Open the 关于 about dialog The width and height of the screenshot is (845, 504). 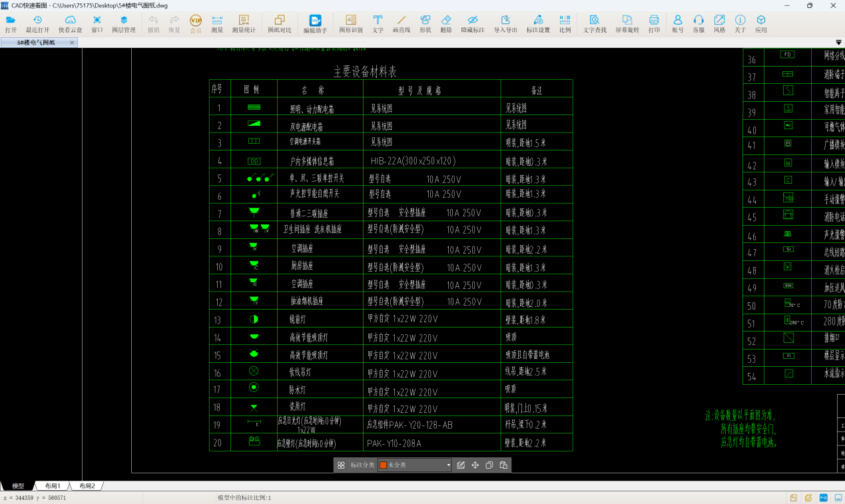[x=740, y=24]
